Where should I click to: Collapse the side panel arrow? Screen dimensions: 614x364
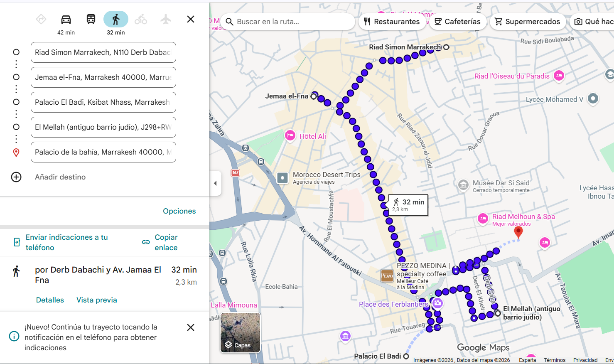[x=215, y=183]
